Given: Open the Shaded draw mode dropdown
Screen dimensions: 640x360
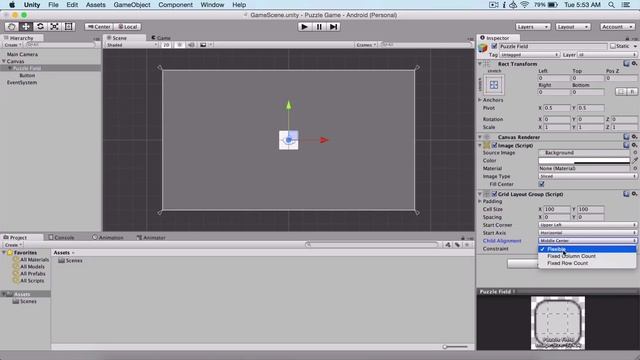Looking at the screenshot, I should [131, 45].
